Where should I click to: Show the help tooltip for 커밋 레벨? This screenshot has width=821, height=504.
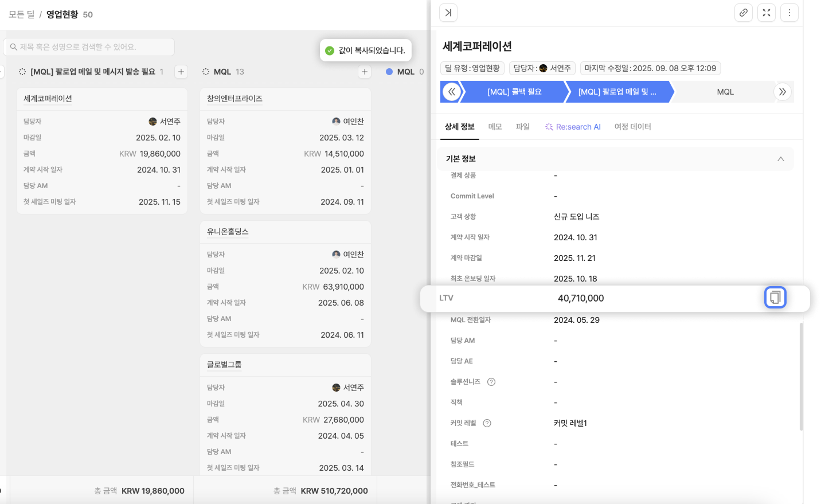[x=487, y=423]
